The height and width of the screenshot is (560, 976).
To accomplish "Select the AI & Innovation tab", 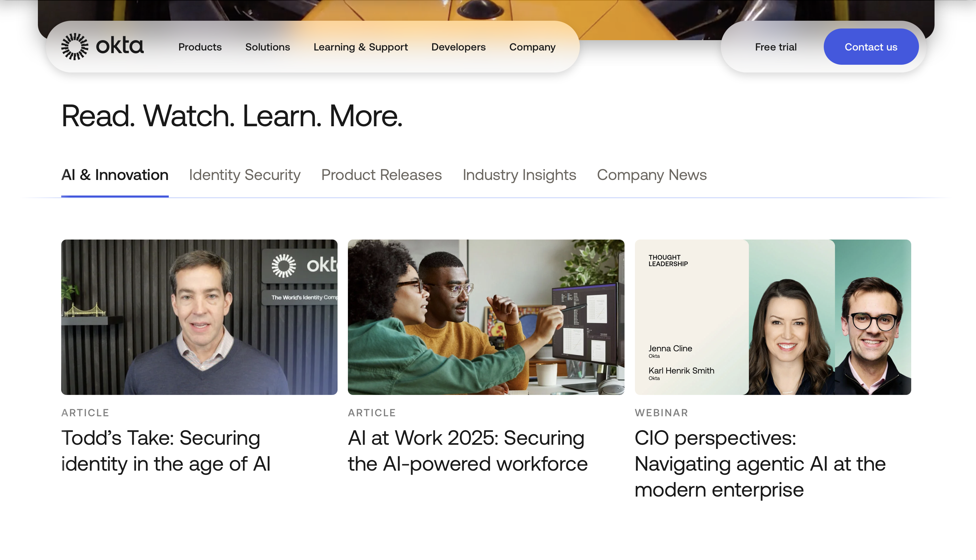I will pyautogui.click(x=115, y=175).
